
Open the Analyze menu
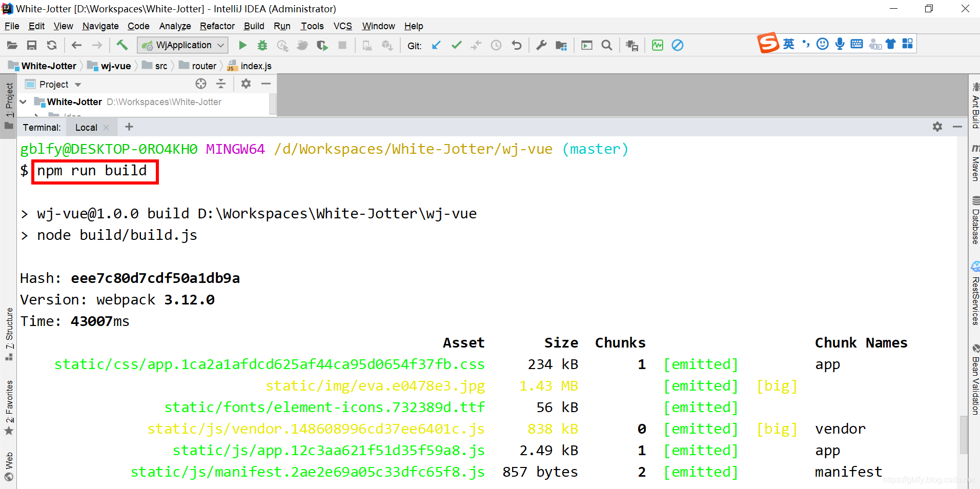tap(175, 26)
